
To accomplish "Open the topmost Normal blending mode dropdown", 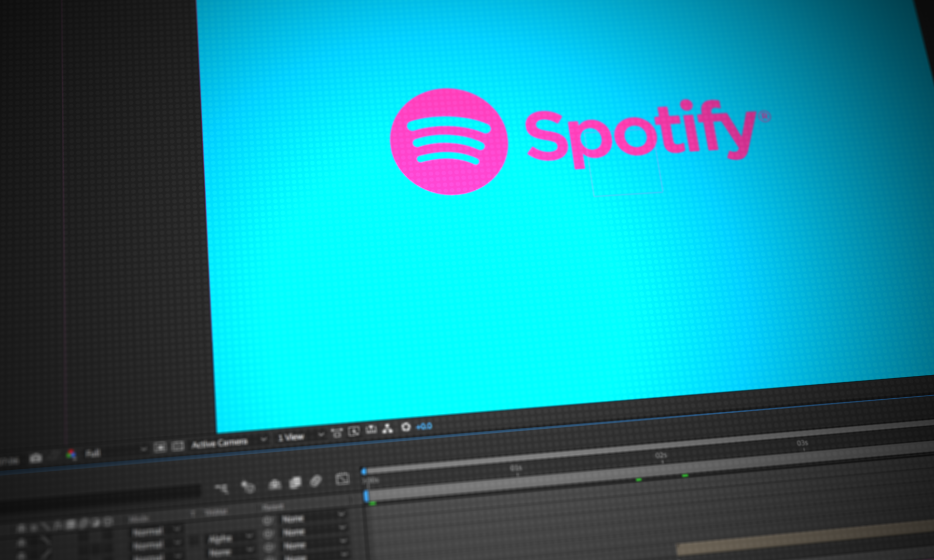I will 156,531.
